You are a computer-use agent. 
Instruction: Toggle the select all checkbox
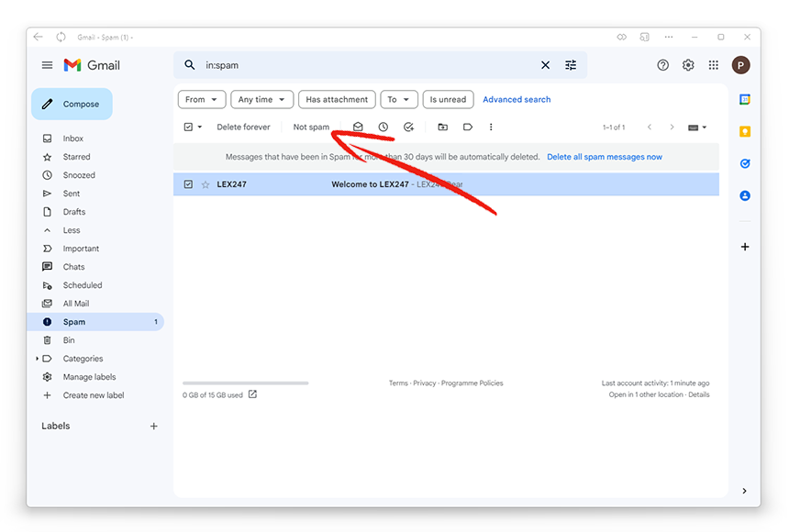[x=188, y=127]
